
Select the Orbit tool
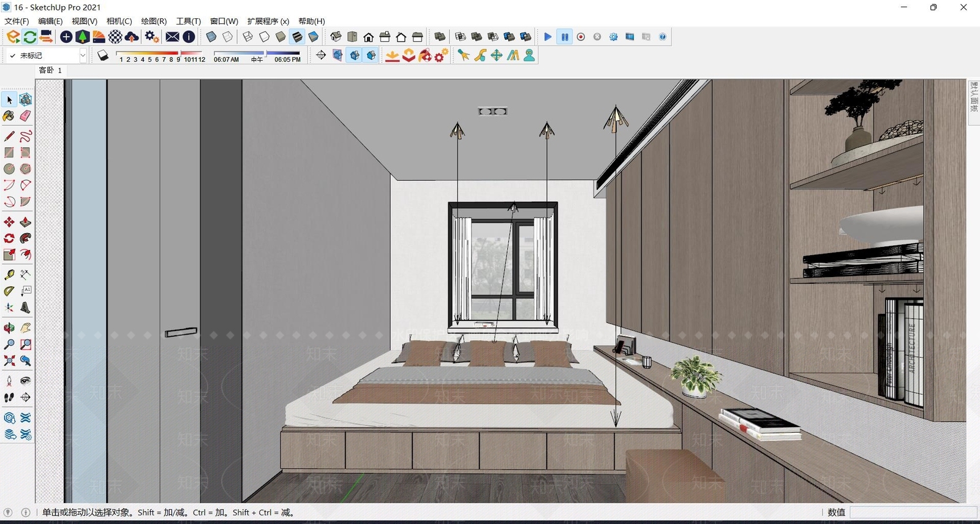point(9,328)
